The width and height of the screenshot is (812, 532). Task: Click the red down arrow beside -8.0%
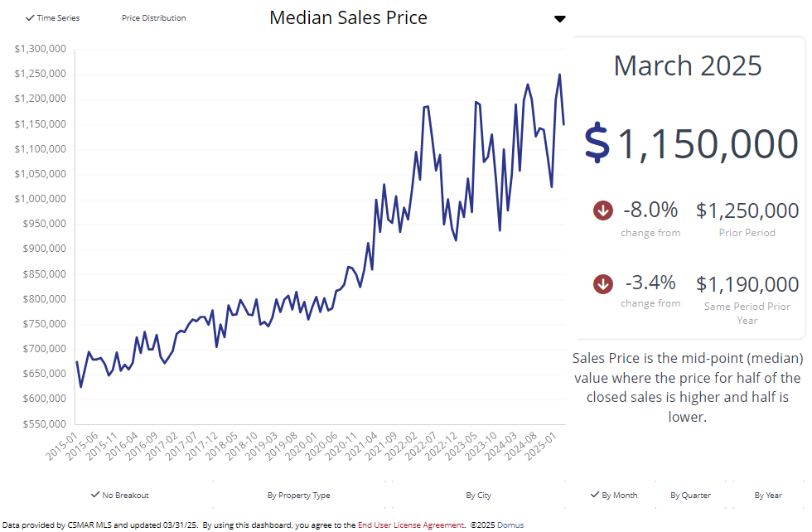click(x=603, y=210)
